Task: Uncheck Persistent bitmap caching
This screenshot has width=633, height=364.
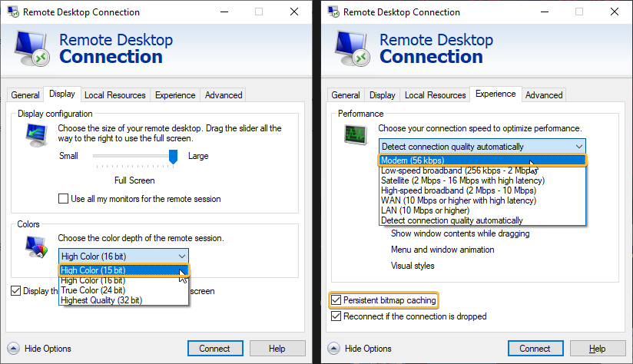Action: pyautogui.click(x=336, y=299)
